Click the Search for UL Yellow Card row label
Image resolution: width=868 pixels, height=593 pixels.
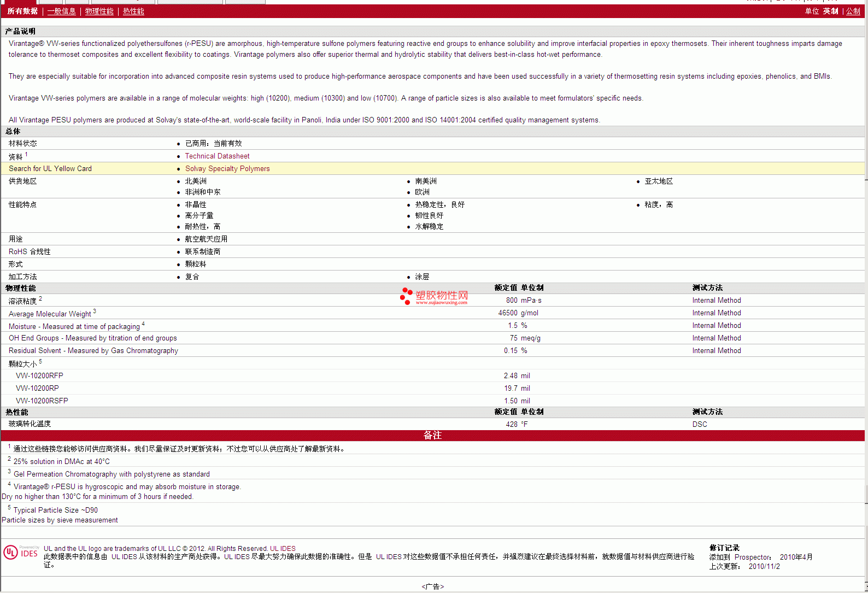pyautogui.click(x=50, y=168)
